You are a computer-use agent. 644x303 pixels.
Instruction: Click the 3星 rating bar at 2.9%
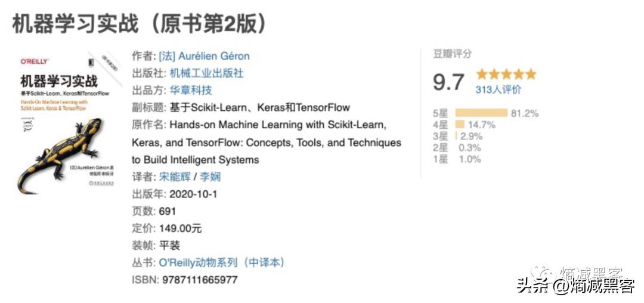pos(456,136)
